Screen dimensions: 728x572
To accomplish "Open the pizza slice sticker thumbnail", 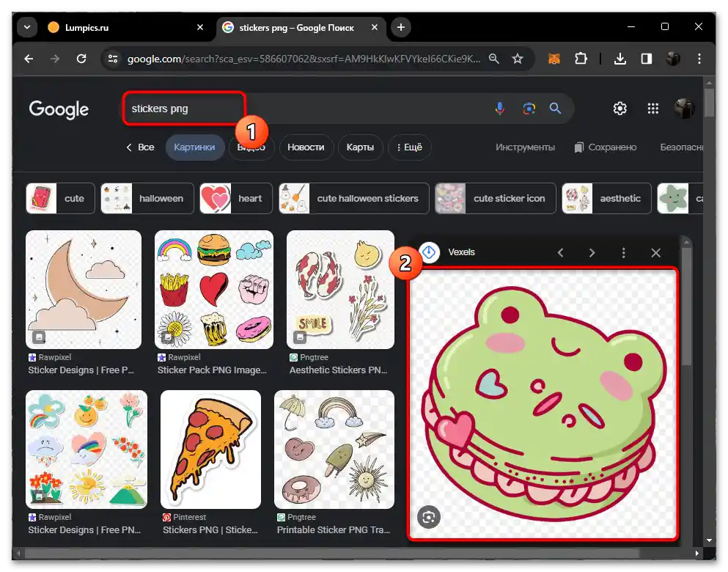I will [x=211, y=449].
